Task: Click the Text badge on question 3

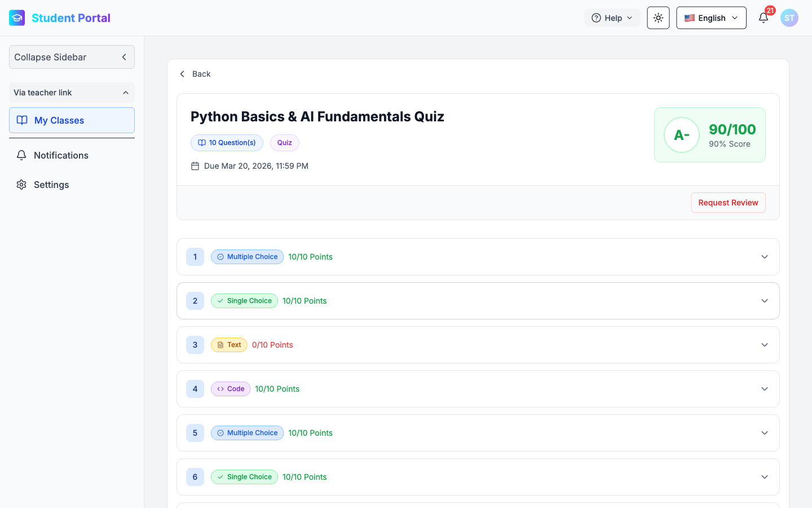Action: click(x=229, y=345)
